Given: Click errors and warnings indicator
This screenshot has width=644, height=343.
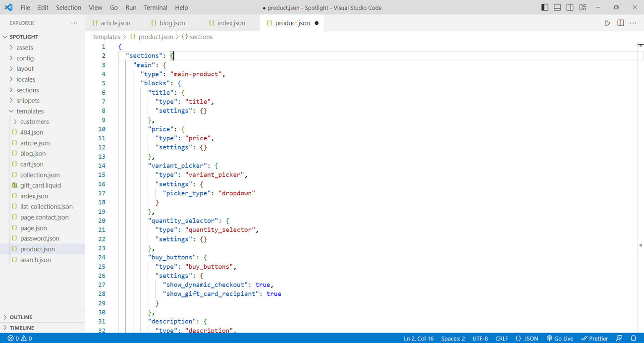Looking at the screenshot, I should click(x=20, y=339).
